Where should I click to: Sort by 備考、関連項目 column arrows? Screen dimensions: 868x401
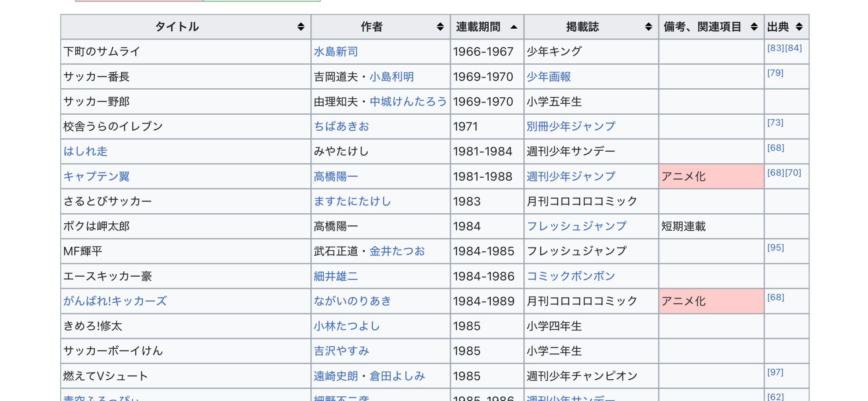coord(754,27)
